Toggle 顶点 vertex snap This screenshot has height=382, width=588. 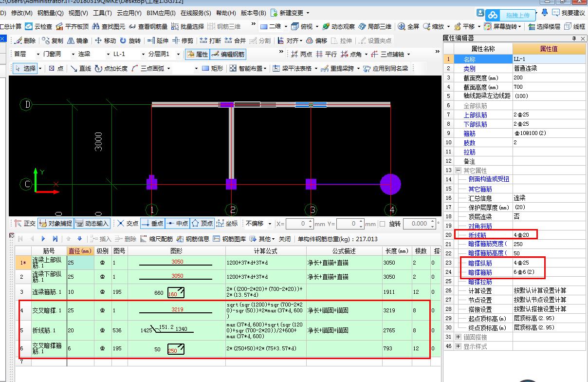click(x=202, y=223)
